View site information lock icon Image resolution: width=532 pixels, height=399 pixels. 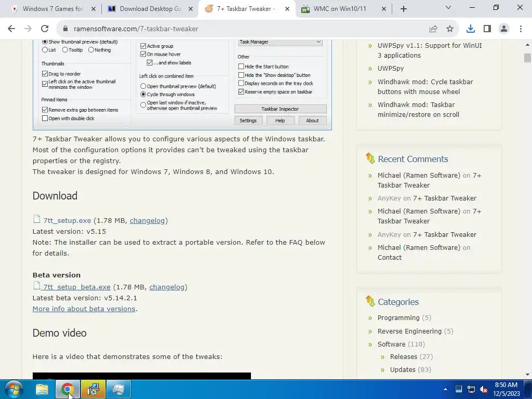click(x=65, y=29)
